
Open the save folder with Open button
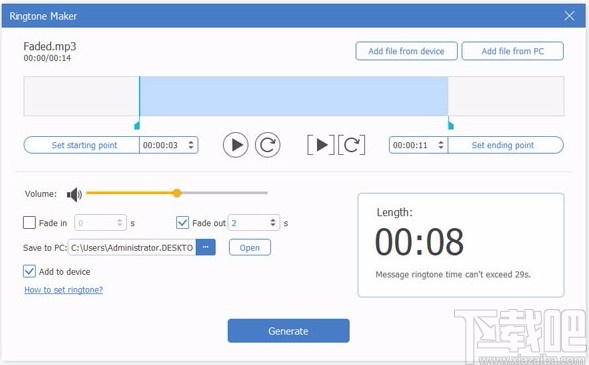[250, 247]
